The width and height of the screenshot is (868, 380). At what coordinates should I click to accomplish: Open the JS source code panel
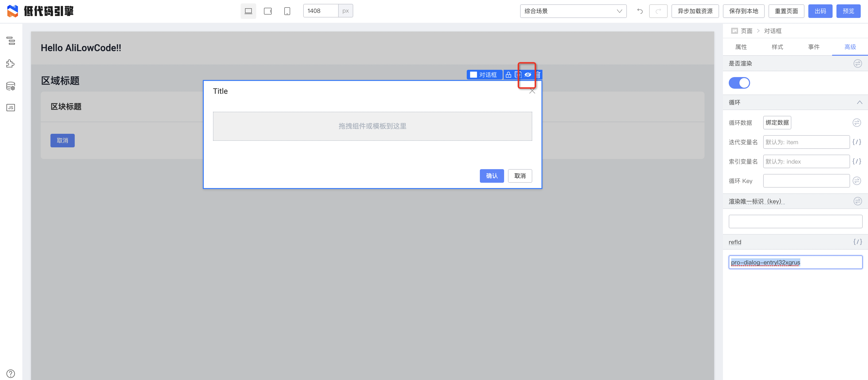11,108
